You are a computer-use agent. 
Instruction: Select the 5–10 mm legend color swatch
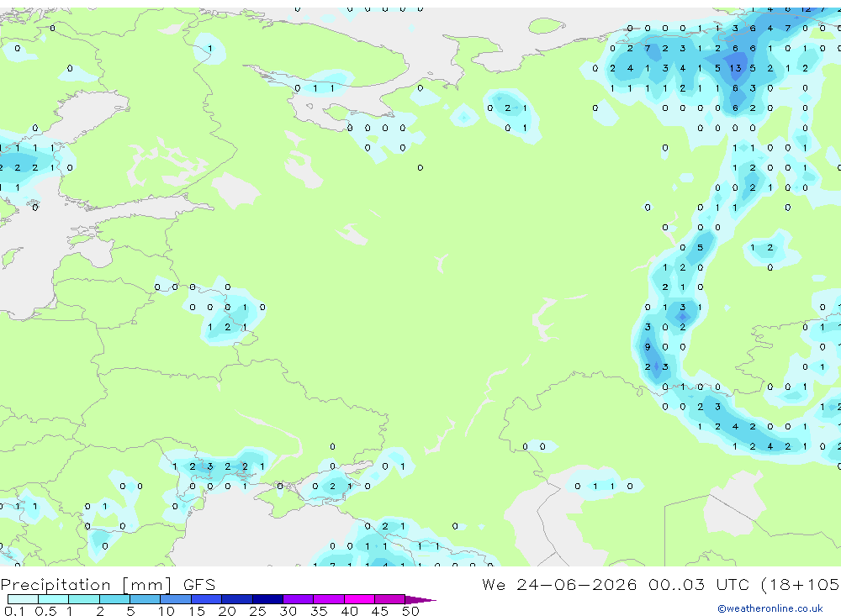pyautogui.click(x=145, y=599)
